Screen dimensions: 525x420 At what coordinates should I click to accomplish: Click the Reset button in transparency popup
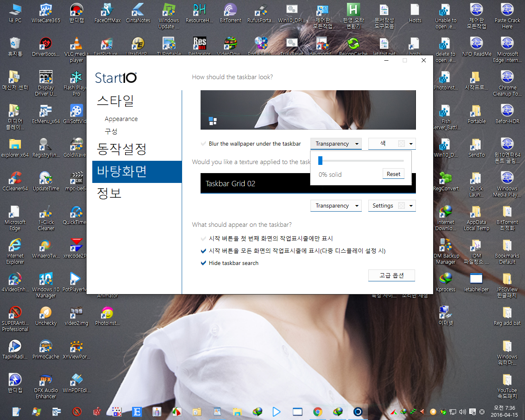393,174
